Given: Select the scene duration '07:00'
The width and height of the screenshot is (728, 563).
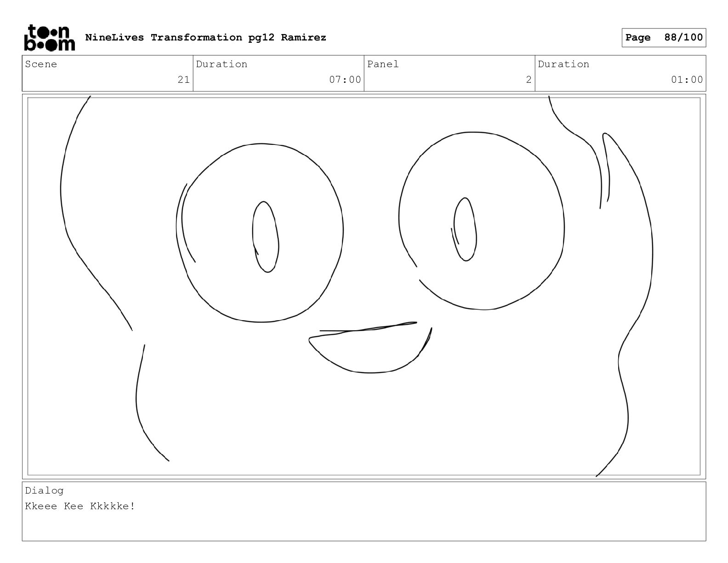Looking at the screenshot, I should click(x=345, y=80).
